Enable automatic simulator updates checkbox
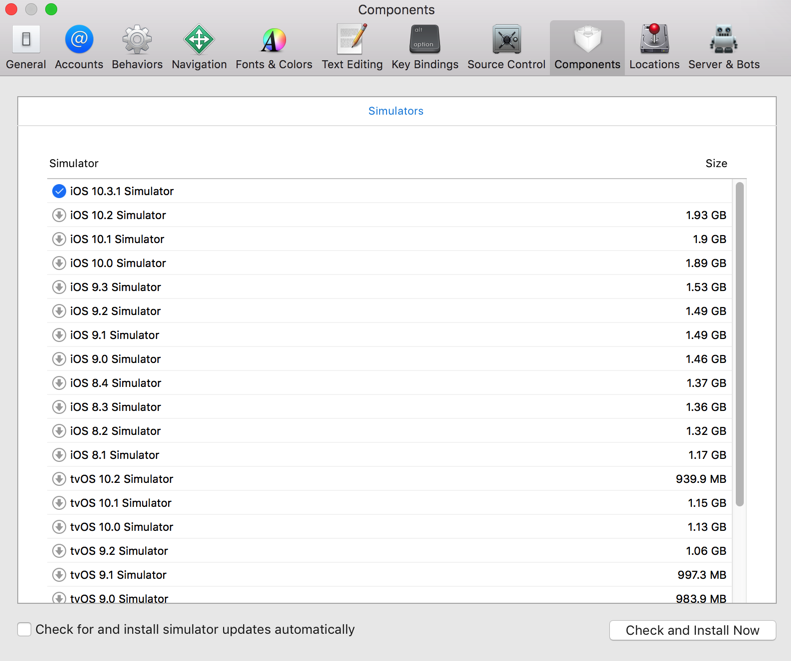791x661 pixels. (x=24, y=629)
